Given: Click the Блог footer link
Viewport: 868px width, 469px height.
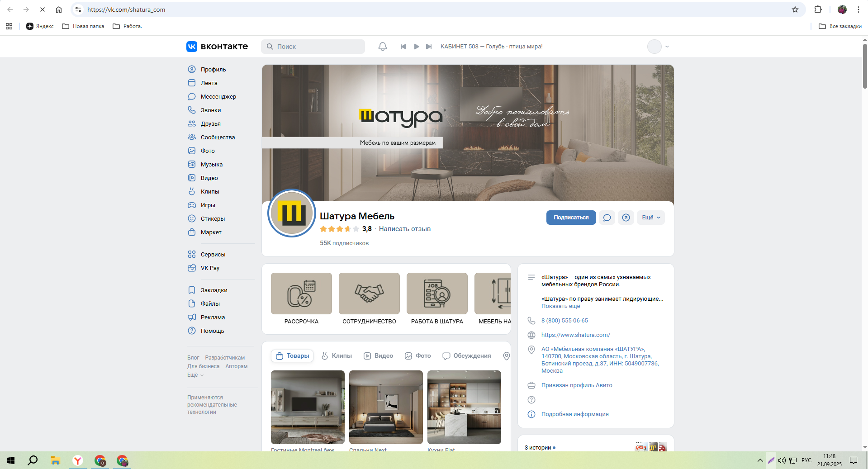Looking at the screenshot, I should pyautogui.click(x=193, y=358).
